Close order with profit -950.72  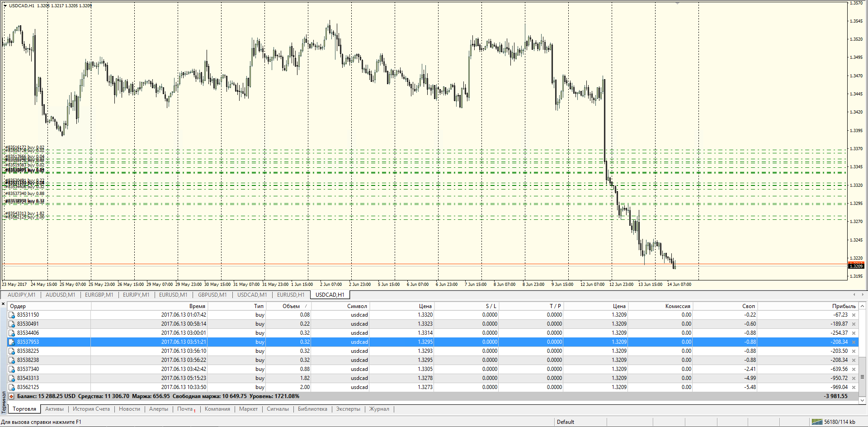tap(854, 379)
